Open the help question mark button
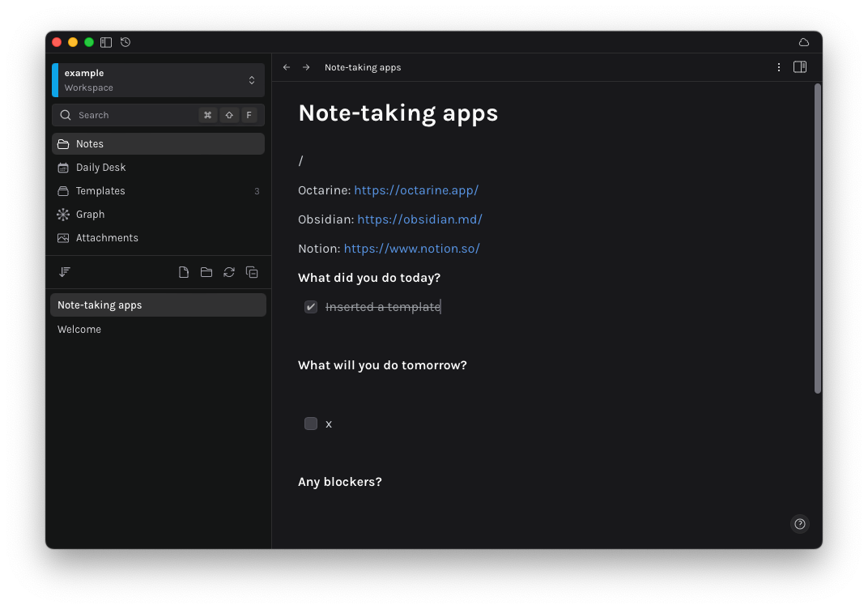The height and width of the screenshot is (609, 868). [800, 524]
